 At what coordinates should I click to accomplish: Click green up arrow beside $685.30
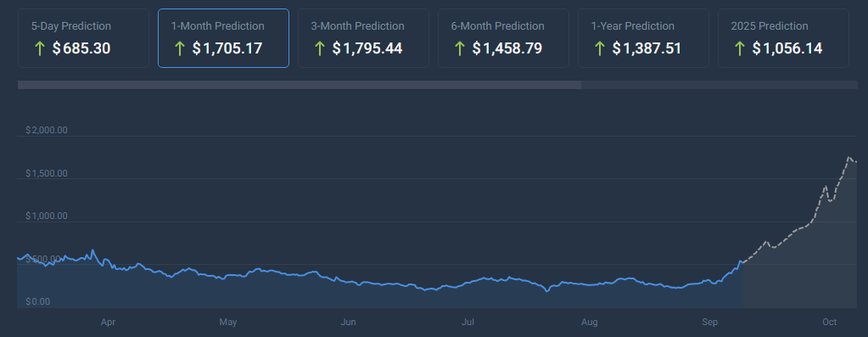(x=39, y=48)
